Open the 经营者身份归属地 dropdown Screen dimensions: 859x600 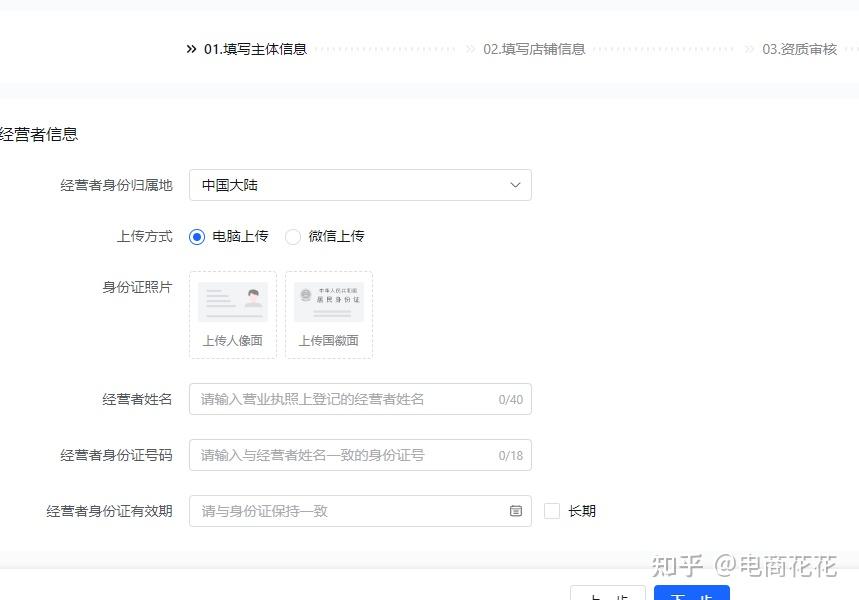pyautogui.click(x=360, y=185)
